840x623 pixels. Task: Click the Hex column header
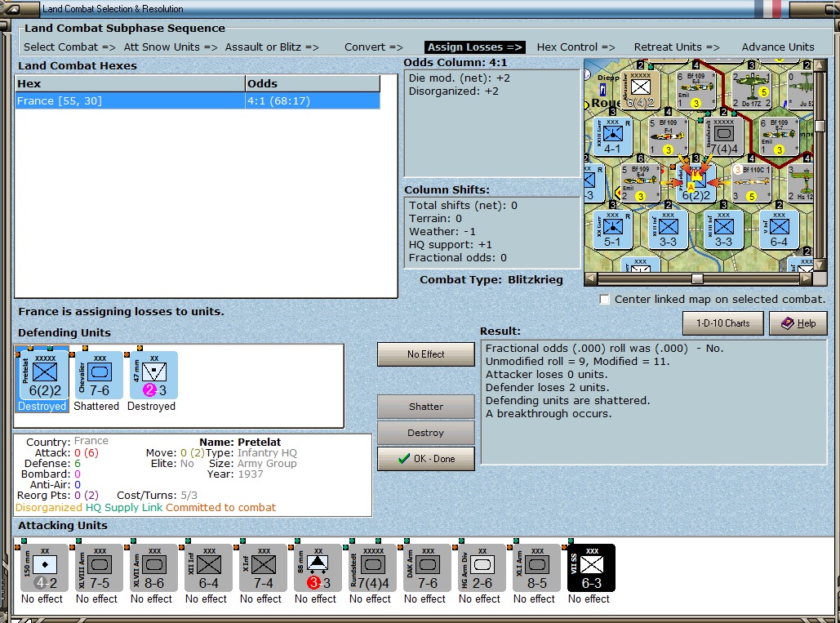(130, 83)
